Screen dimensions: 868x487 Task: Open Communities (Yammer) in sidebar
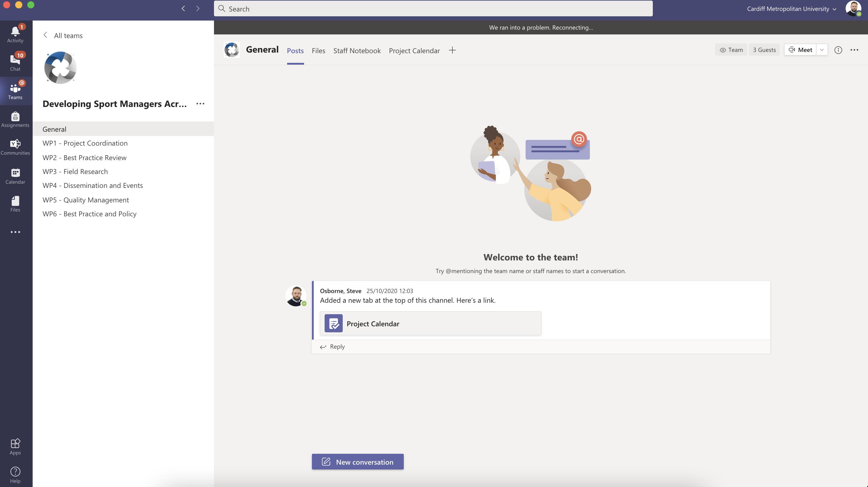[x=15, y=147]
